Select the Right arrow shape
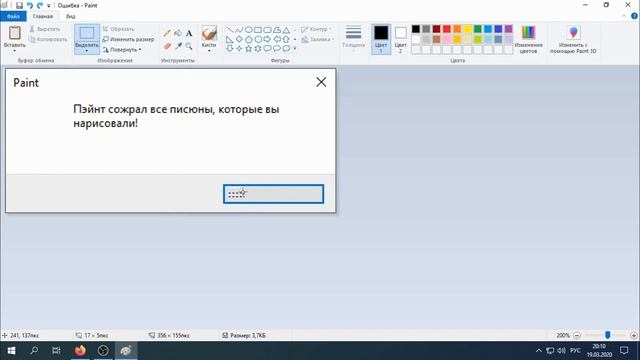This screenshot has height=360, width=640. tap(267, 39)
